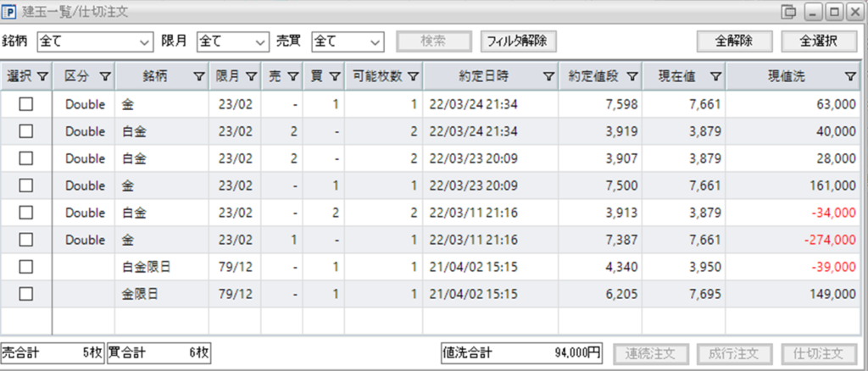Click the detach window icon in title bar
The image size is (868, 371).
[x=788, y=12]
